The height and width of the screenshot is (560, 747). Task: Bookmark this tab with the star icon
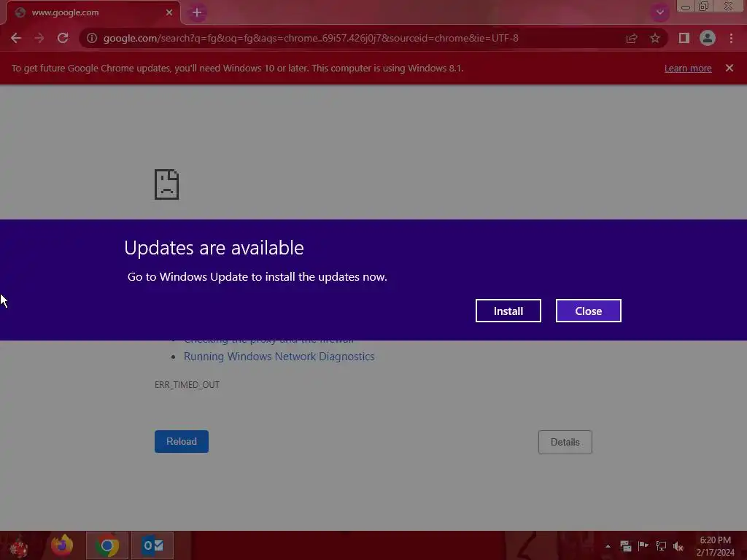pyautogui.click(x=655, y=38)
